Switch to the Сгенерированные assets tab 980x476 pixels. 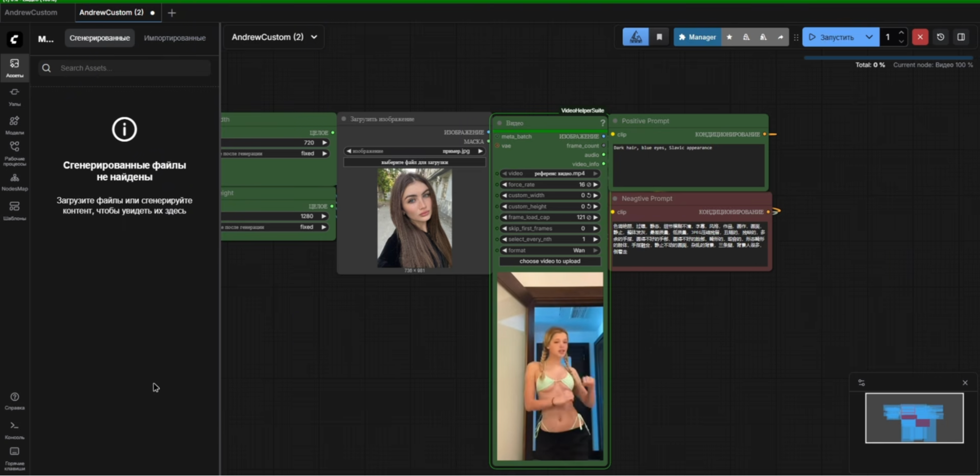click(100, 38)
